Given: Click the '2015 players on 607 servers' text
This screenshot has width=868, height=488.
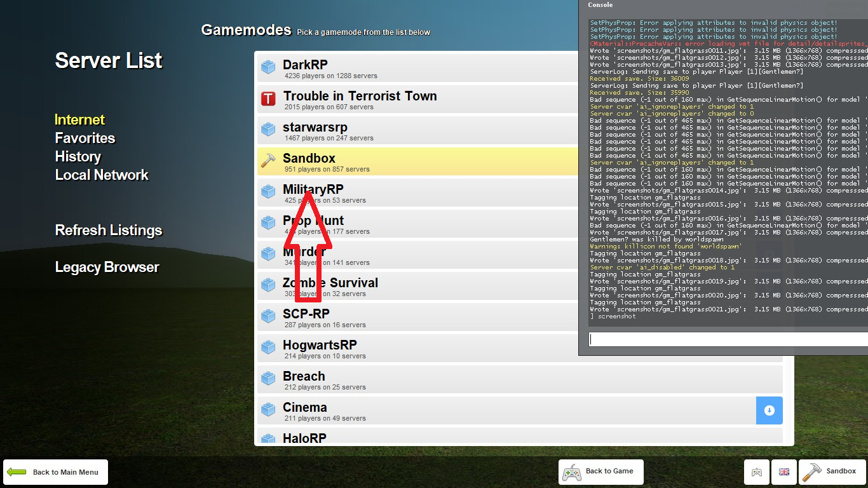Looking at the screenshot, I should [329, 107].
